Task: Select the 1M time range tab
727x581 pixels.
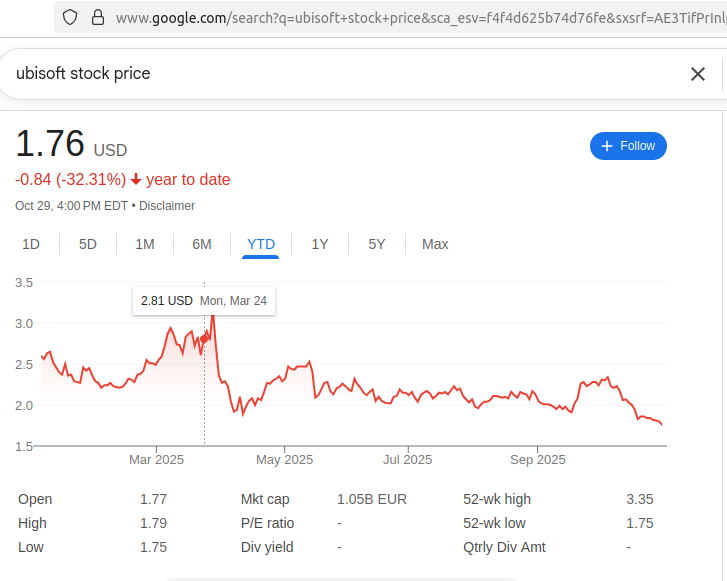Action: (x=145, y=244)
